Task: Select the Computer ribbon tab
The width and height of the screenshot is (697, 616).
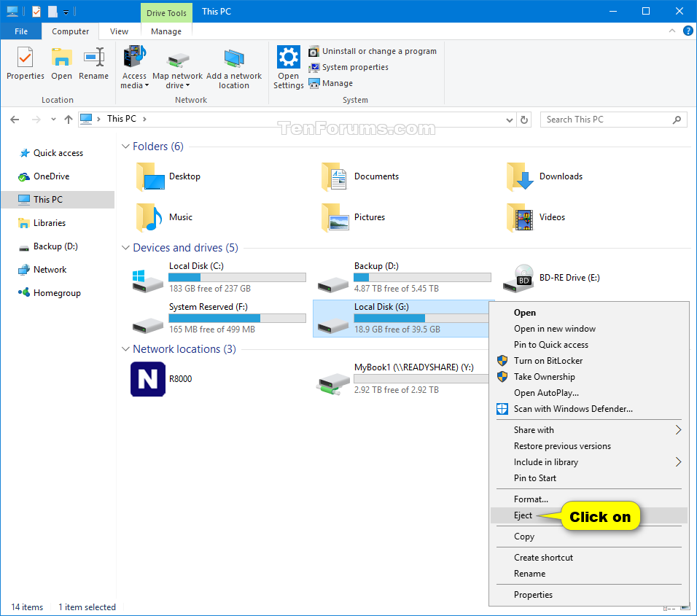Action: [70, 31]
